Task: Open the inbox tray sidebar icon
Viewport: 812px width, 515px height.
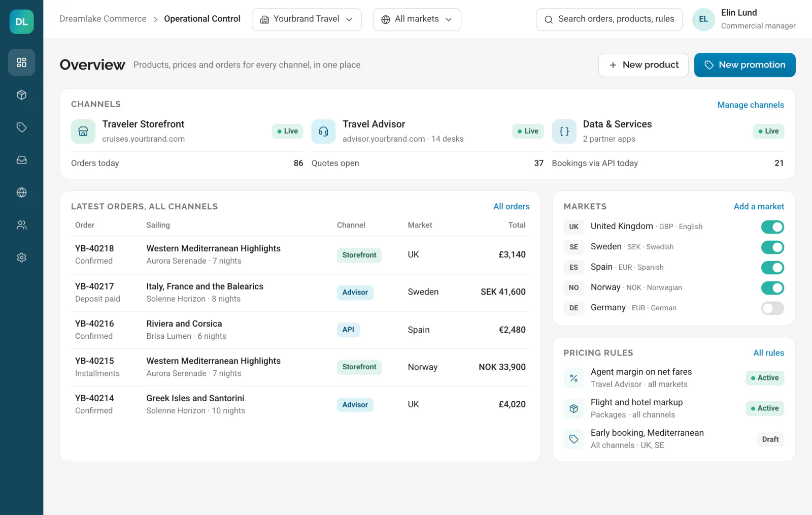Action: point(21,160)
